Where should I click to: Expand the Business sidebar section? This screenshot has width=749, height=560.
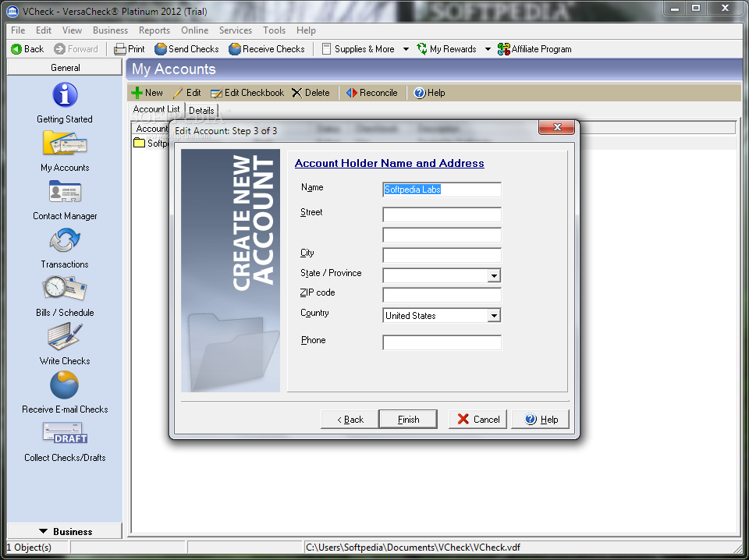pyautogui.click(x=65, y=531)
